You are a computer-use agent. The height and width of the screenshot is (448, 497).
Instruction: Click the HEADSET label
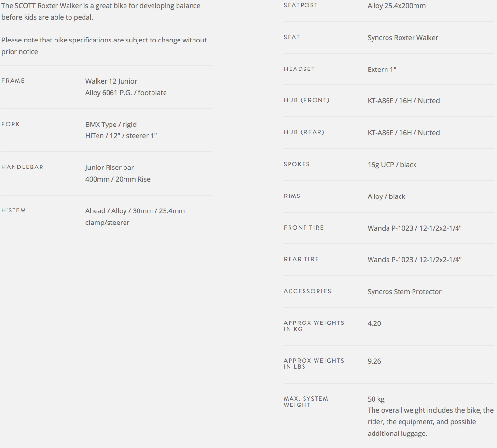[x=299, y=69]
